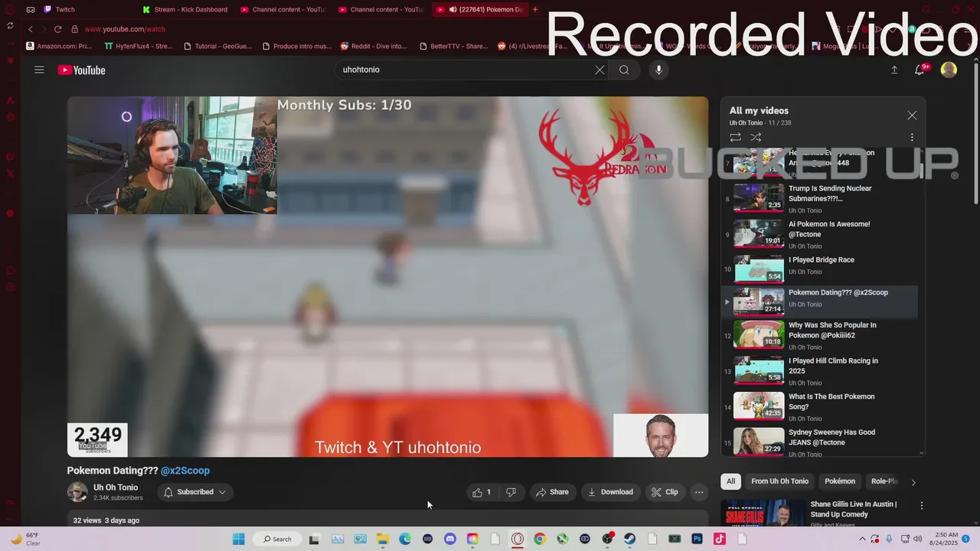Toggle playlist loop
This screenshot has width=980, height=551.
click(735, 138)
